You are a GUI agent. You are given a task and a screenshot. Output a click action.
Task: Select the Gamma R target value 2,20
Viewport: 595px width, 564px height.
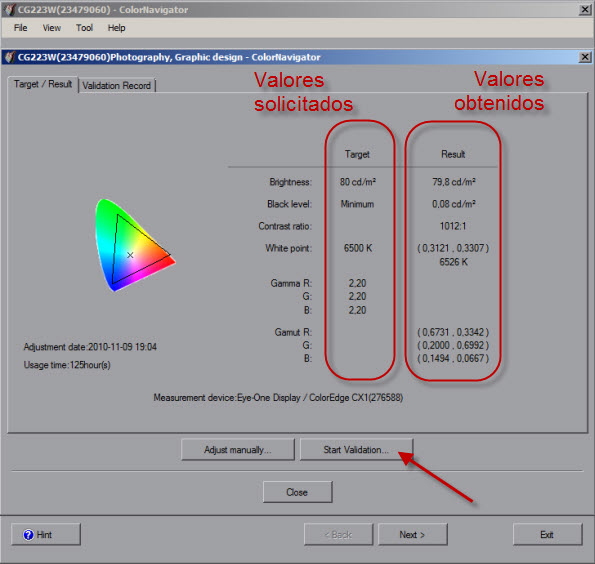click(357, 284)
